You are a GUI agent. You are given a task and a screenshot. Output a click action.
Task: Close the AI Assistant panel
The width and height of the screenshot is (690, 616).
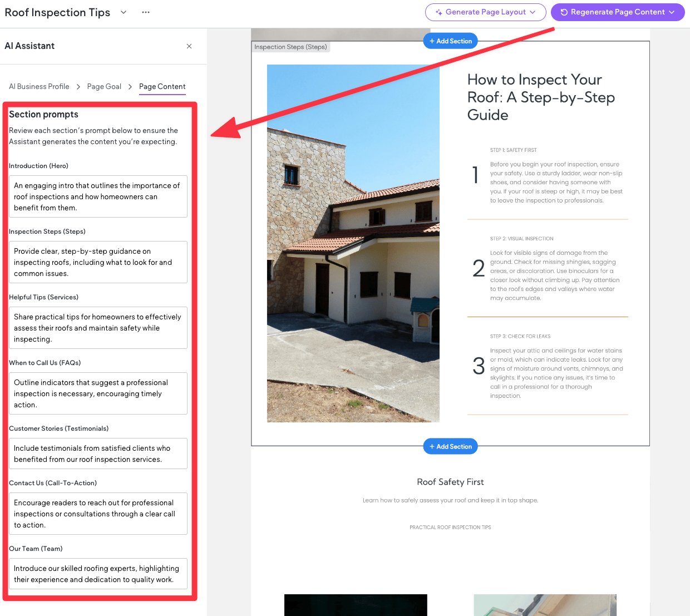click(x=189, y=46)
